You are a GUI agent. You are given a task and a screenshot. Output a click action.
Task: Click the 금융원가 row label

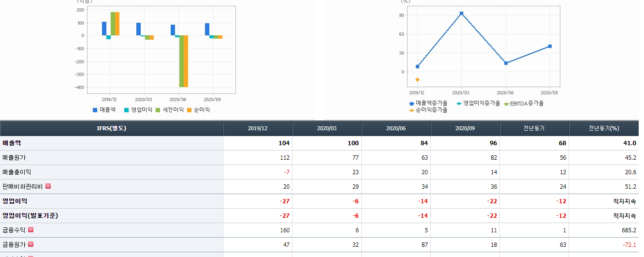tap(14, 245)
